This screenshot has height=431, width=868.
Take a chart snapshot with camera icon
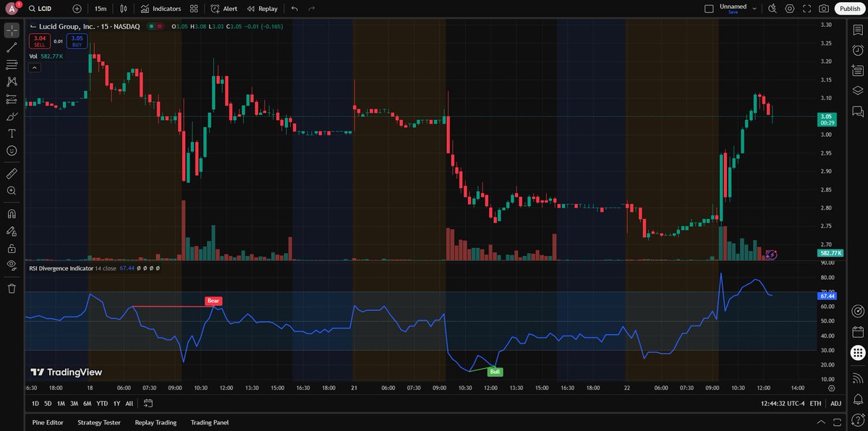pos(824,9)
